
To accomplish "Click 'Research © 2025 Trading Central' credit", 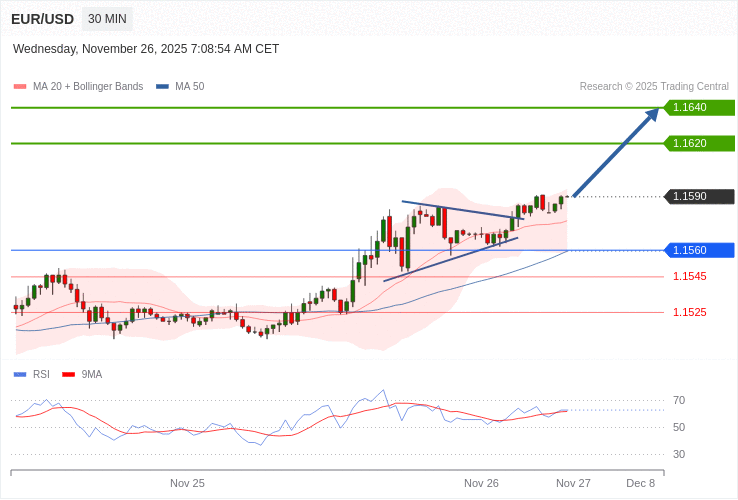I will 654,87.
